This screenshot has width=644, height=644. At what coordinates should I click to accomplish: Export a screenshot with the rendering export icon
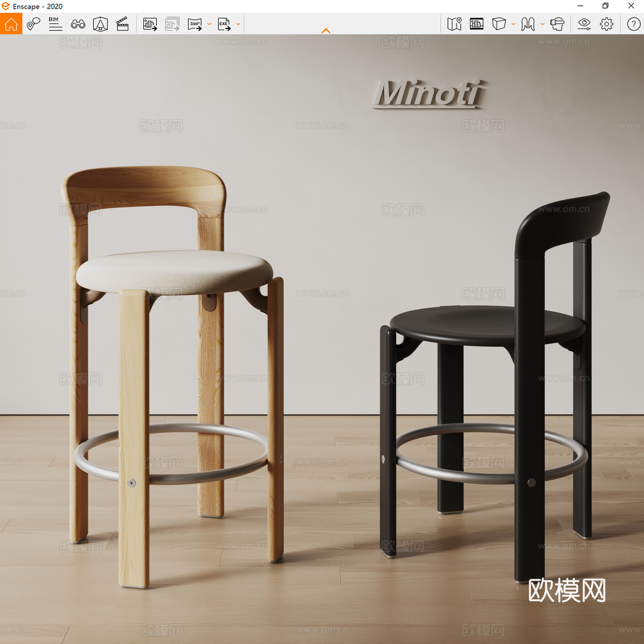149,23
